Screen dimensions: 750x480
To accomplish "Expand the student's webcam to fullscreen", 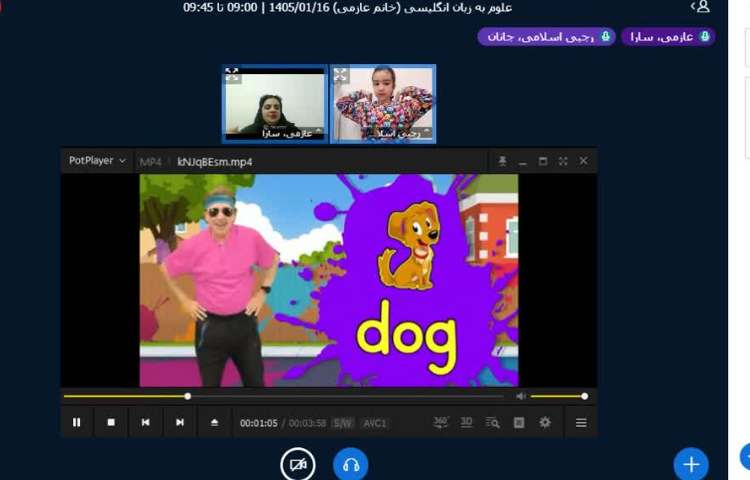I will [340, 75].
